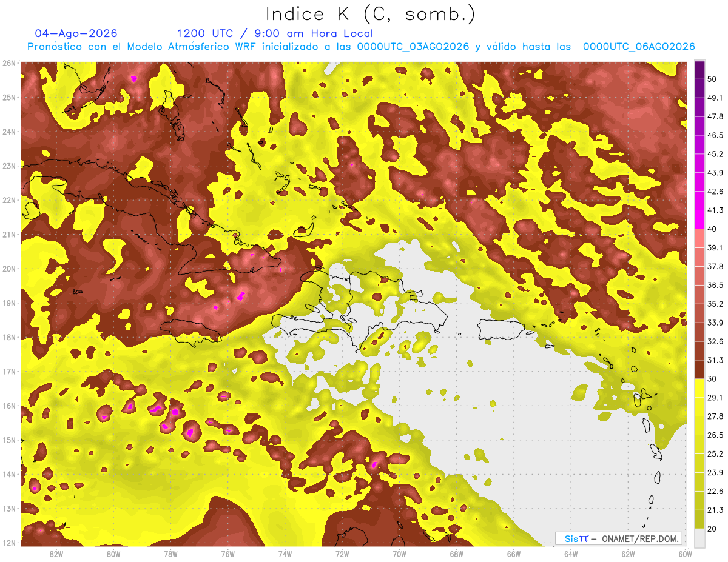Click the colorbar label '45.2'
Screen dimensions: 728x562
pyautogui.click(x=715, y=154)
